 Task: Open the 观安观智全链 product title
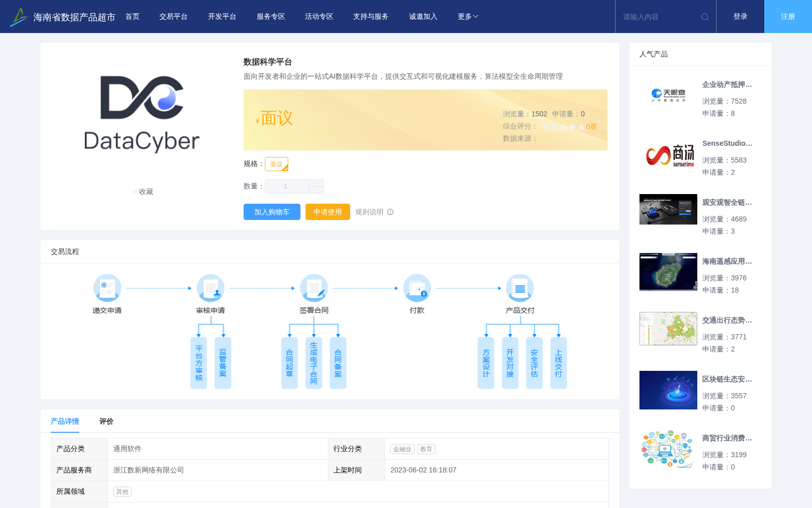pyautogui.click(x=727, y=203)
